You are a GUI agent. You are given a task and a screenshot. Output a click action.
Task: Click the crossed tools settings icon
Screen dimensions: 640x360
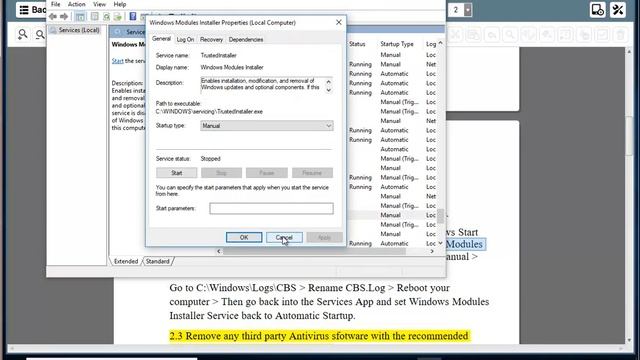click(x=618, y=9)
